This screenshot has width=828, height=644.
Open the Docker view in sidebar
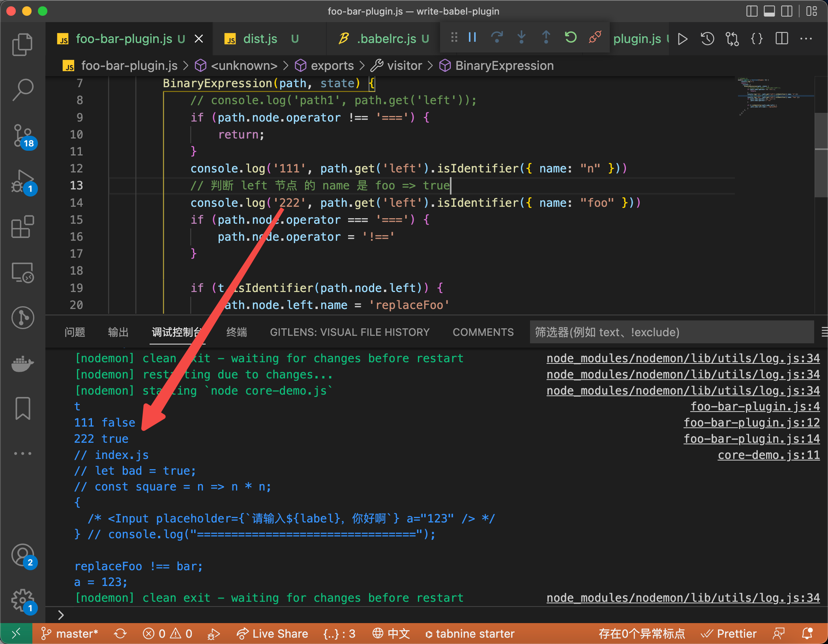22,363
